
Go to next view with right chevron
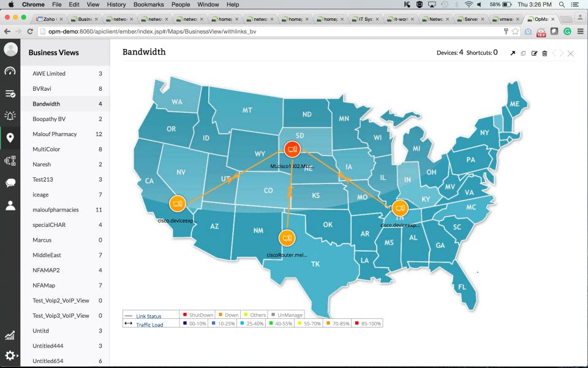click(x=562, y=53)
